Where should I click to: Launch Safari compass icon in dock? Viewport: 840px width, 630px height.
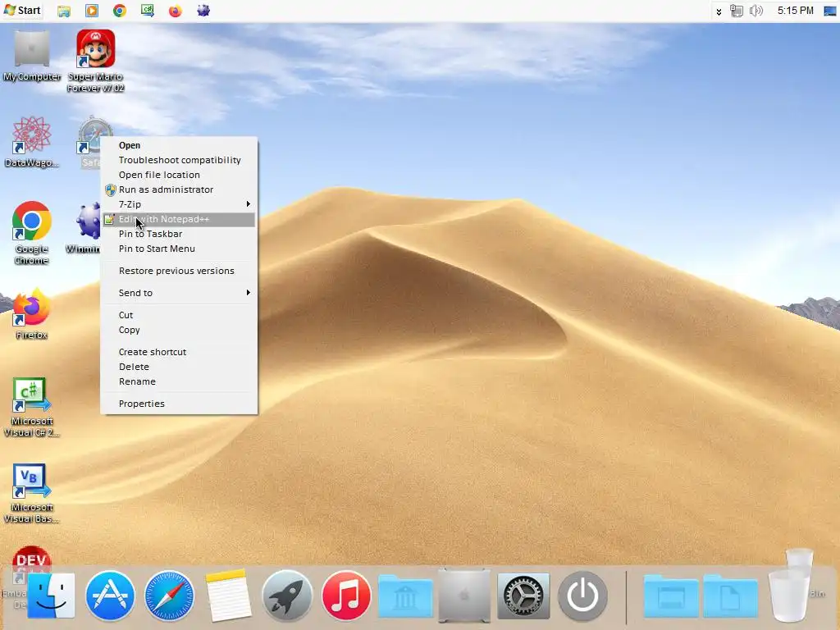(x=169, y=596)
